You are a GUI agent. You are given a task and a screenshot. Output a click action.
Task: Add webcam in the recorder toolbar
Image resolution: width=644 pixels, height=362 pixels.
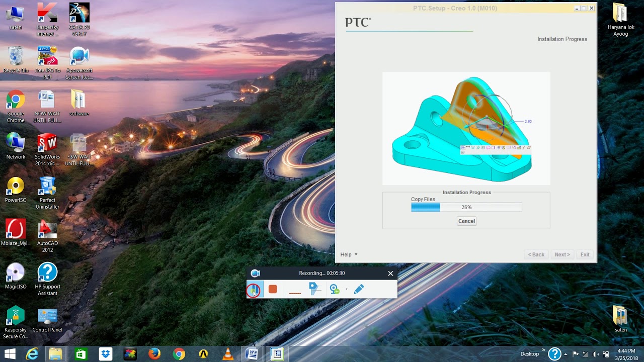[x=335, y=289]
